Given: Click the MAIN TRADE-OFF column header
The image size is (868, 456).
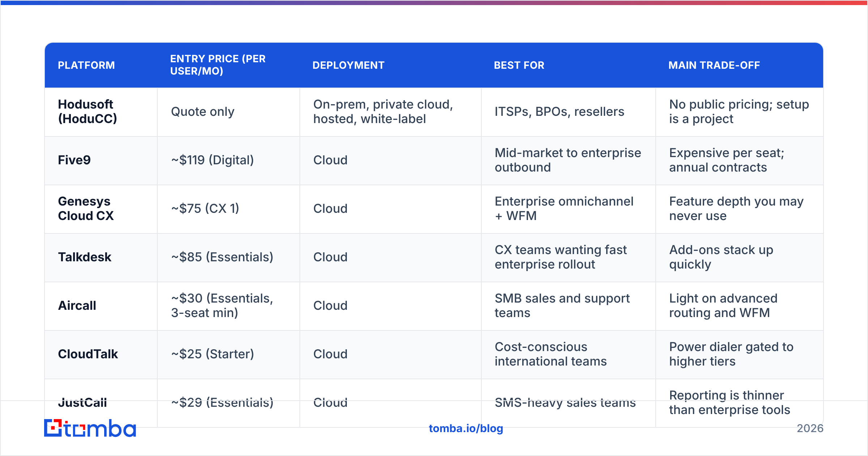Looking at the screenshot, I should pos(714,65).
